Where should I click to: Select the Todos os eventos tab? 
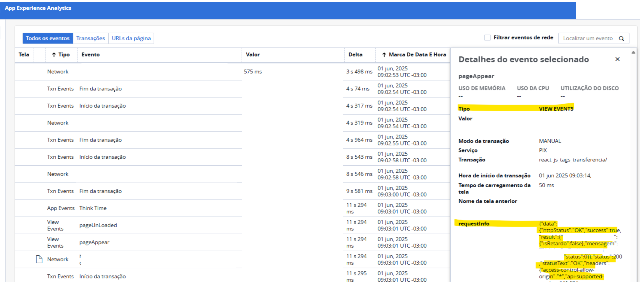48,38
